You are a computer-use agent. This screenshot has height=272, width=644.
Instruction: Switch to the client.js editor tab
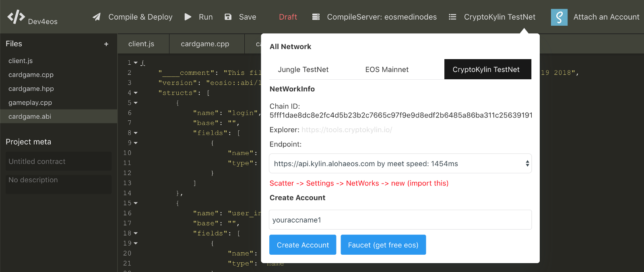coord(141,44)
